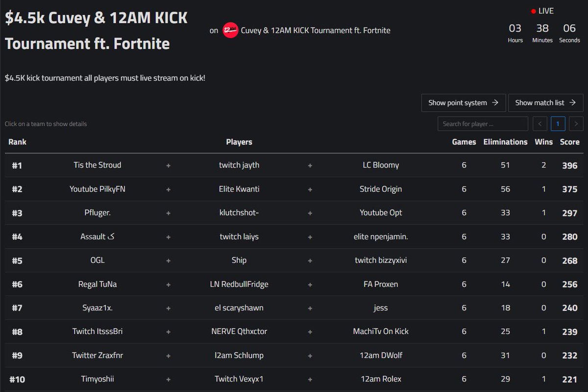The image size is (588, 392).
Task: Click eliminations value 56
Action: (x=505, y=189)
